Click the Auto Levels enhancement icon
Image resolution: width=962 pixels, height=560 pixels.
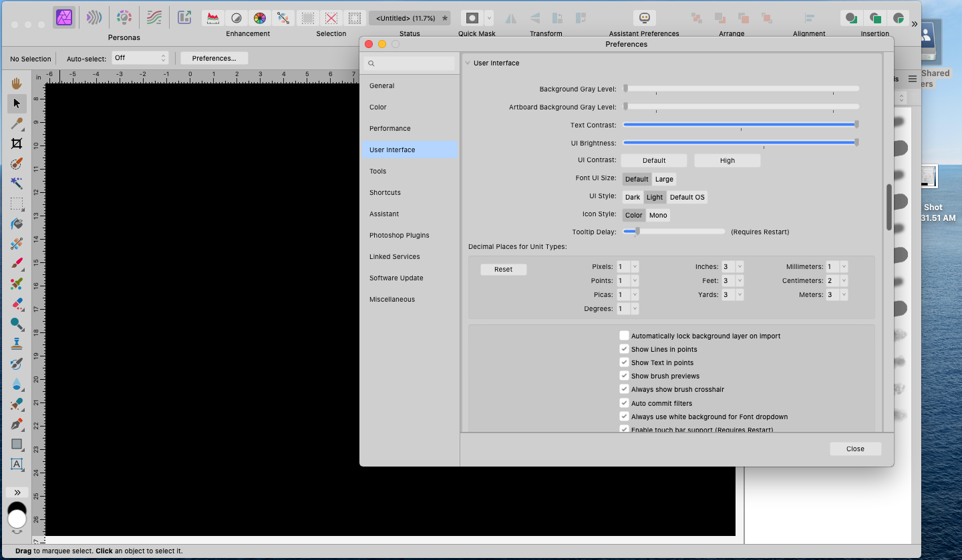[212, 18]
